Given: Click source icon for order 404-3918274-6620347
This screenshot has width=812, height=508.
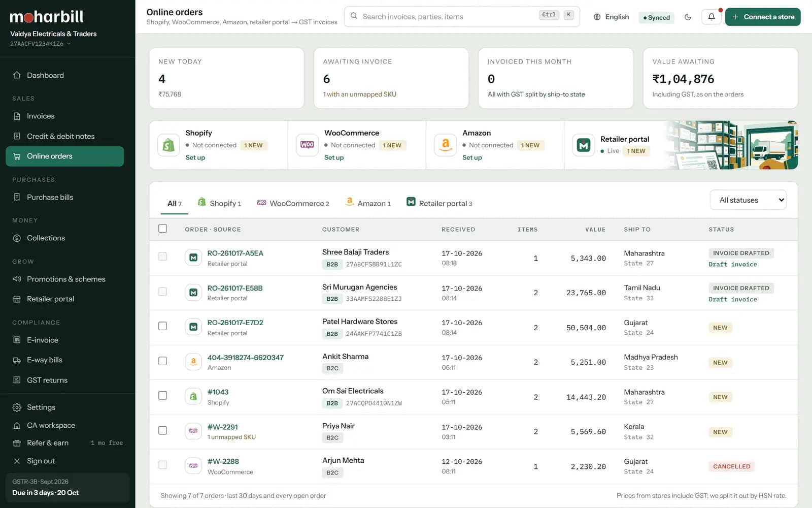Looking at the screenshot, I should [193, 362].
